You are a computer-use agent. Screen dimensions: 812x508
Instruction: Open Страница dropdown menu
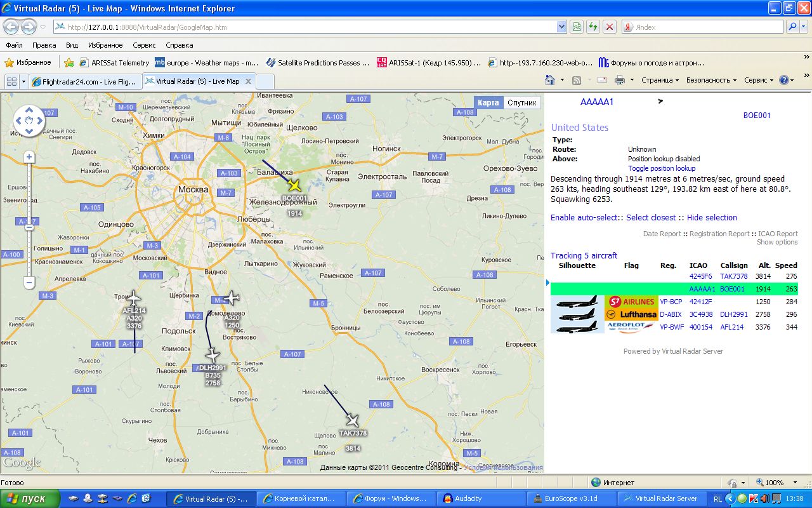coord(660,80)
